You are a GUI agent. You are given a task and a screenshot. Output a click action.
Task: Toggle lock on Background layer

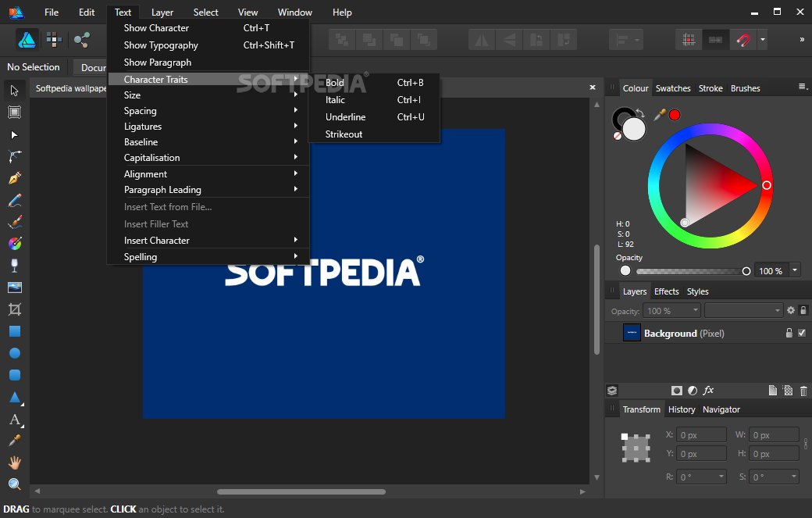[789, 333]
